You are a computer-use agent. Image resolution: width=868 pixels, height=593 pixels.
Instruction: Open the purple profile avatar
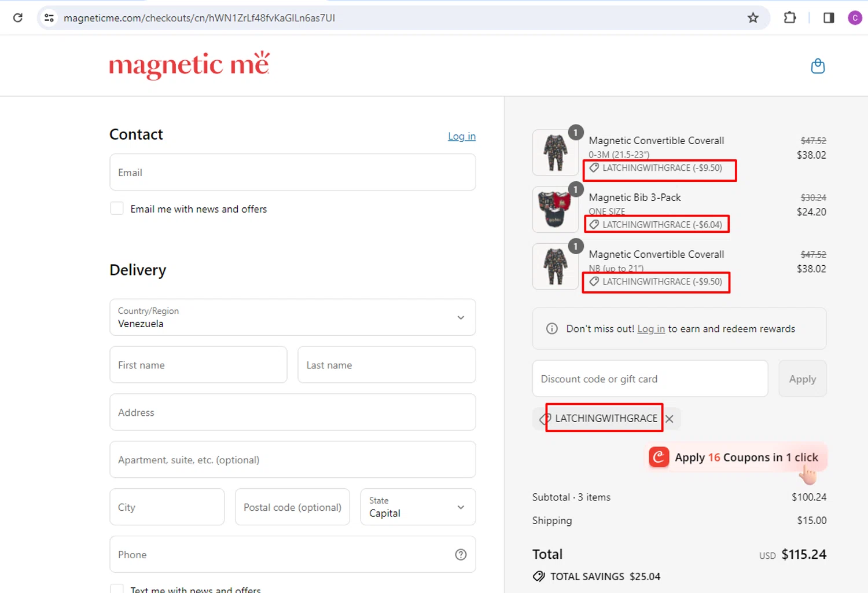tap(855, 17)
